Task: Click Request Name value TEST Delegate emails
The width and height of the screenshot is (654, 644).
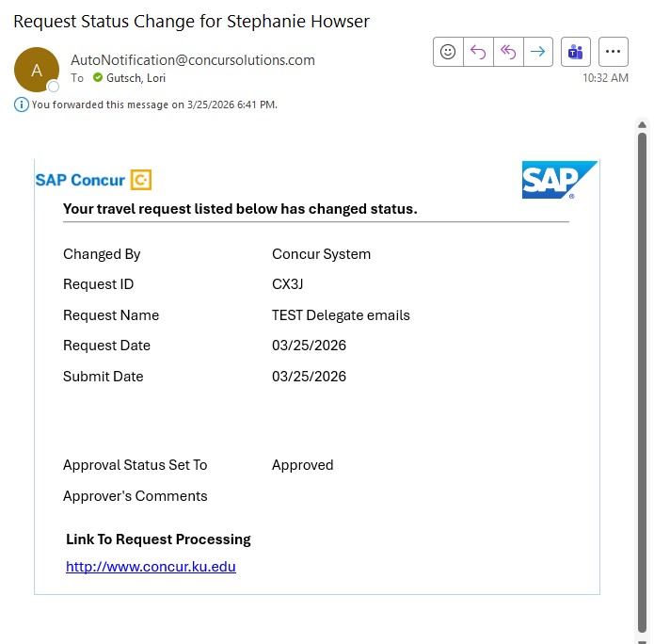Action: pyautogui.click(x=341, y=315)
